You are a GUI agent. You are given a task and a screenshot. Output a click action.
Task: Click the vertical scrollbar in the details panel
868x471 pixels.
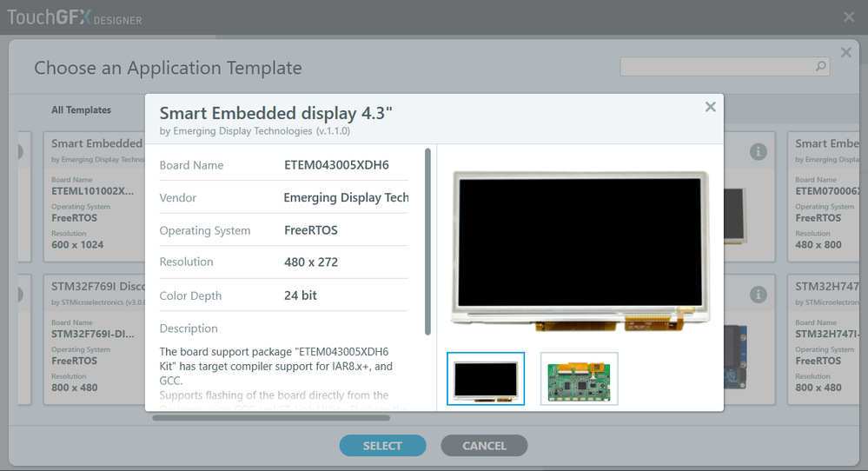427,242
